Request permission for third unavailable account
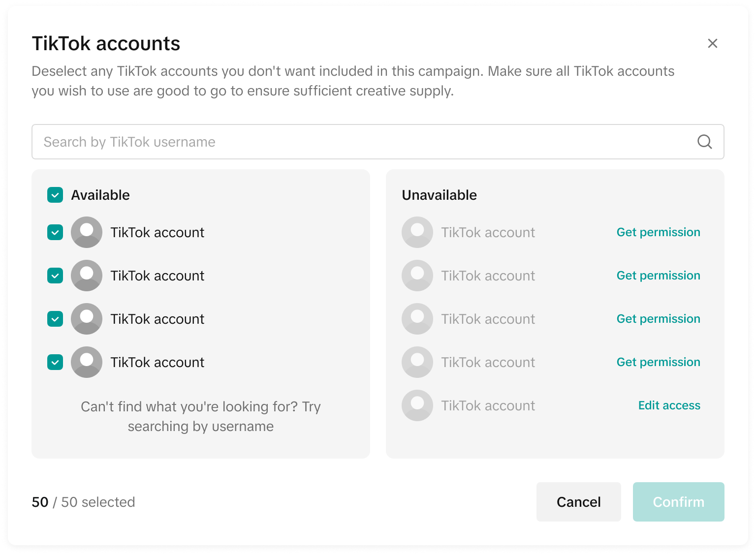The width and height of the screenshot is (756, 555). [x=658, y=319]
